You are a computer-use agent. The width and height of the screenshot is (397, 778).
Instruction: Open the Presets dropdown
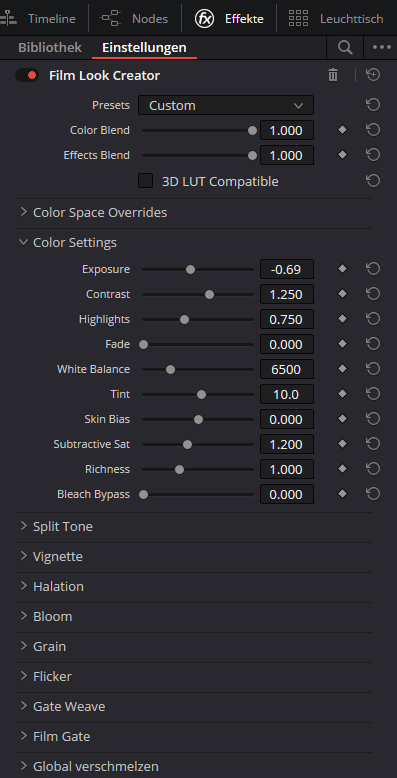coord(226,105)
